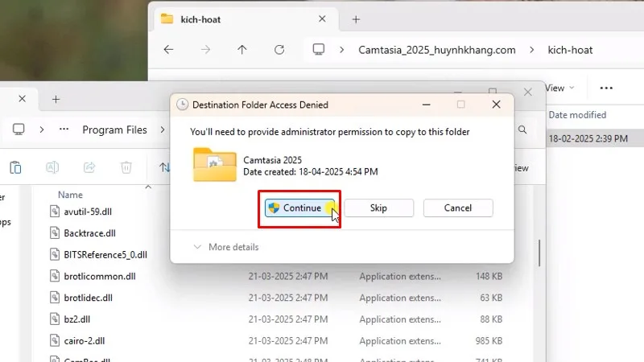Click the Camtasia 2025 folder thumbnail

click(x=215, y=165)
